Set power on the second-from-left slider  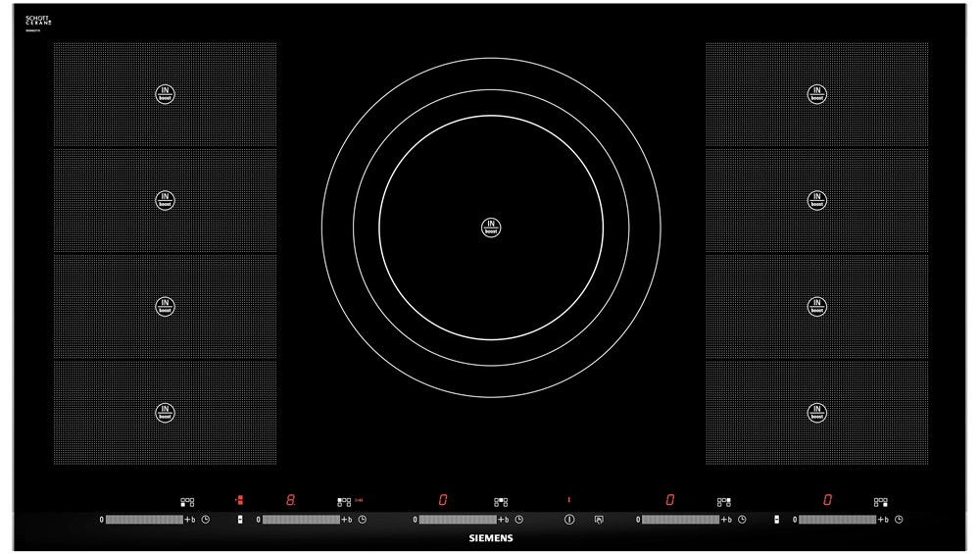[x=301, y=519]
